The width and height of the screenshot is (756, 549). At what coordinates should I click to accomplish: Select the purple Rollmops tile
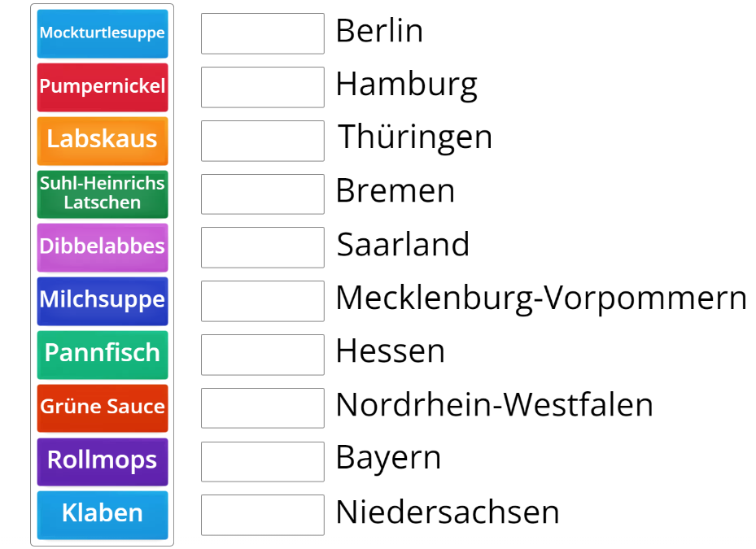click(103, 460)
